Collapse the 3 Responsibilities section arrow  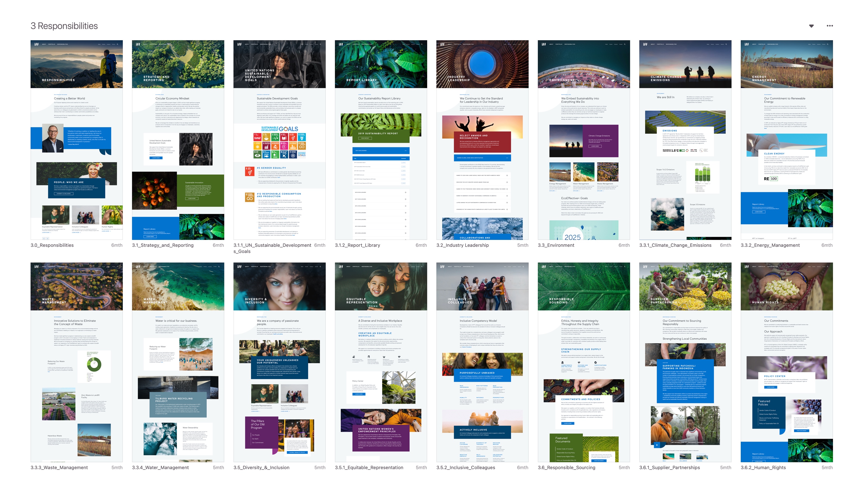811,26
